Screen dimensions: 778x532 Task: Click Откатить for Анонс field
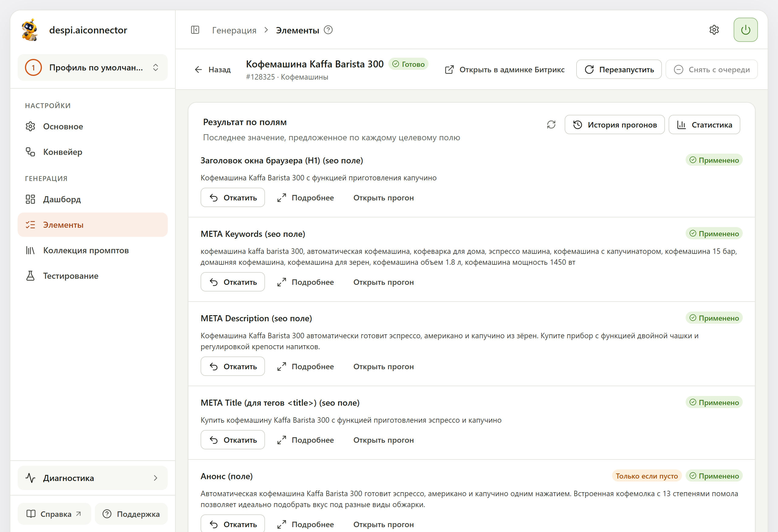coord(233,524)
